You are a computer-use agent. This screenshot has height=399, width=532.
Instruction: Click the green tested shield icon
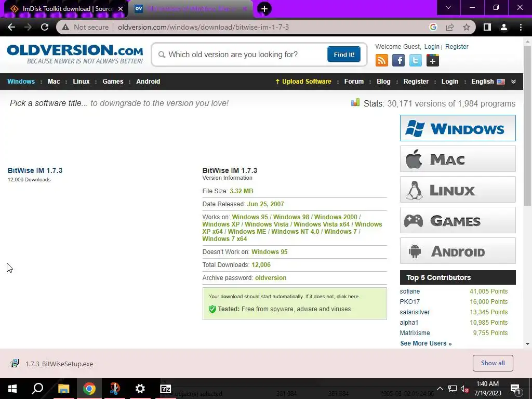click(212, 309)
